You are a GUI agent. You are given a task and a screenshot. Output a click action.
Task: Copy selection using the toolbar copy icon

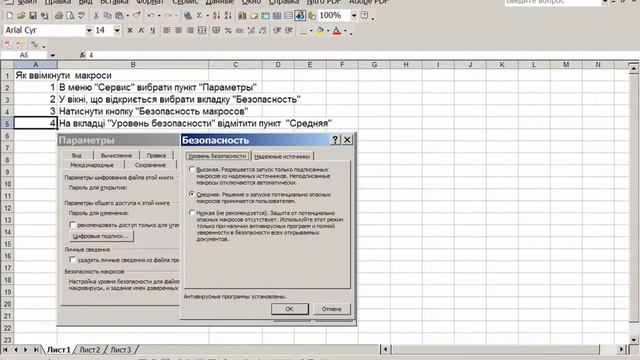[108, 16]
